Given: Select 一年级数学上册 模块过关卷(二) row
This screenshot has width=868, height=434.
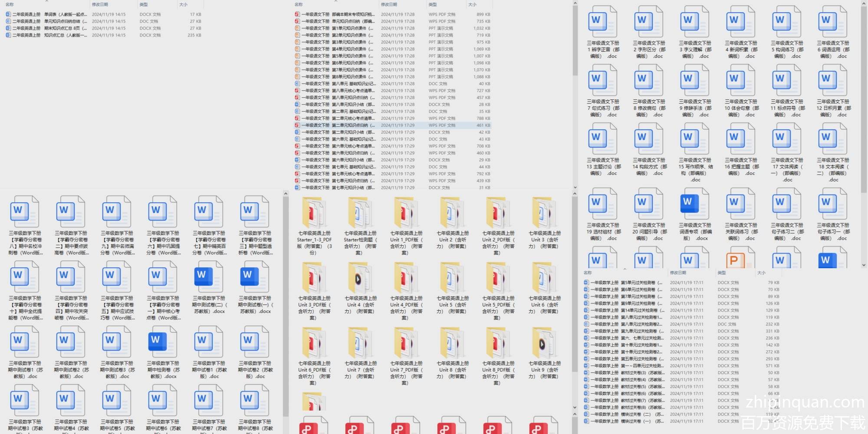Looking at the screenshot, I should (x=682, y=414).
